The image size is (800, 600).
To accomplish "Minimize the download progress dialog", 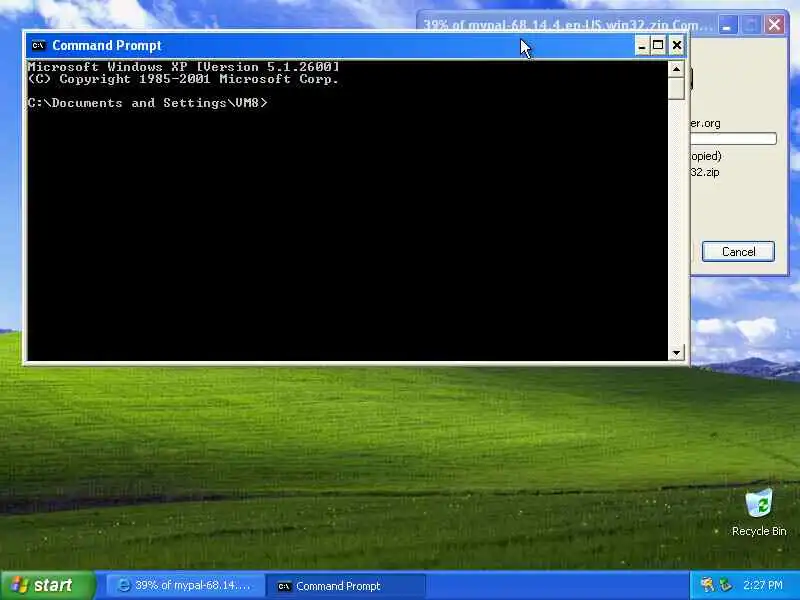I will pyautogui.click(x=728, y=24).
